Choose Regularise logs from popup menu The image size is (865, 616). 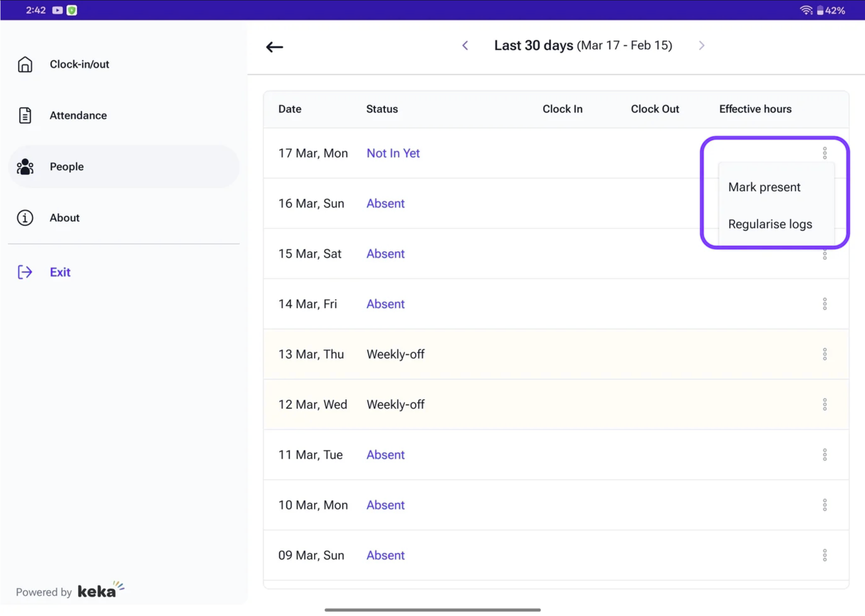point(770,224)
